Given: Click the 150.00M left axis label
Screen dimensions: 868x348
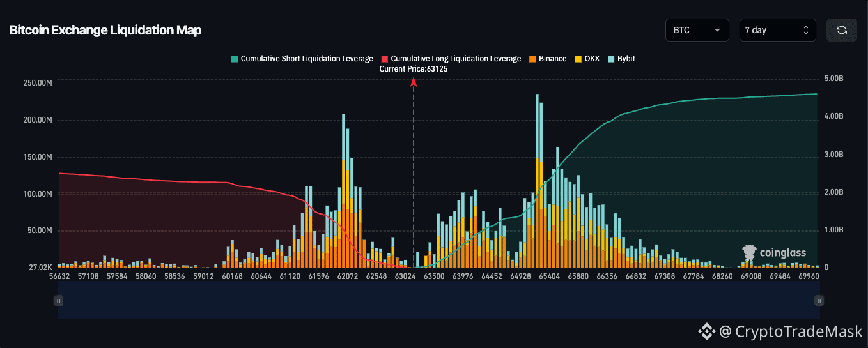Looking at the screenshot, I should click(38, 157).
